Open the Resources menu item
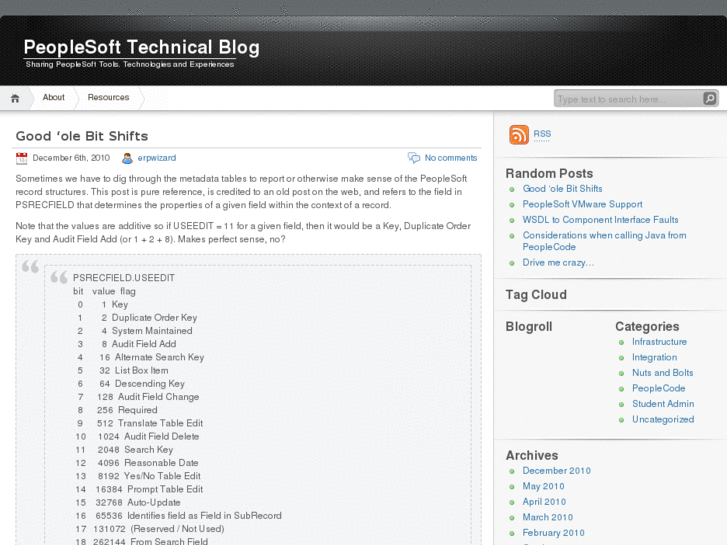Image resolution: width=727 pixels, height=545 pixels. (108, 97)
